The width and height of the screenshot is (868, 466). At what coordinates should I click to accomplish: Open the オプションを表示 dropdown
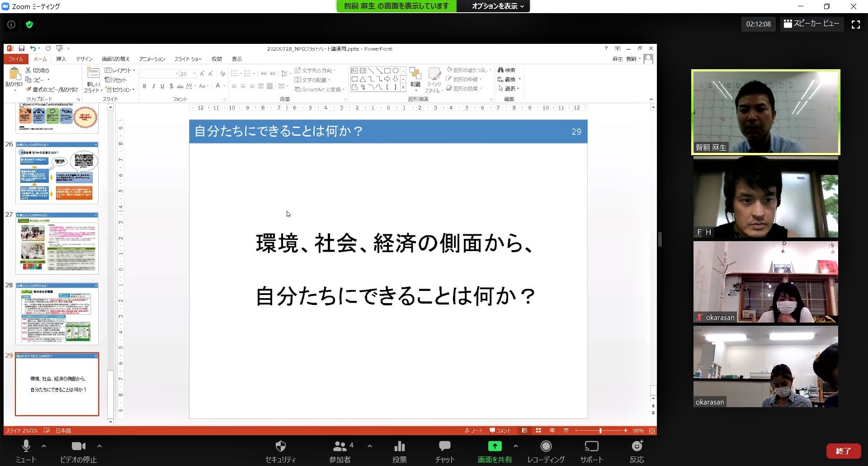click(497, 6)
